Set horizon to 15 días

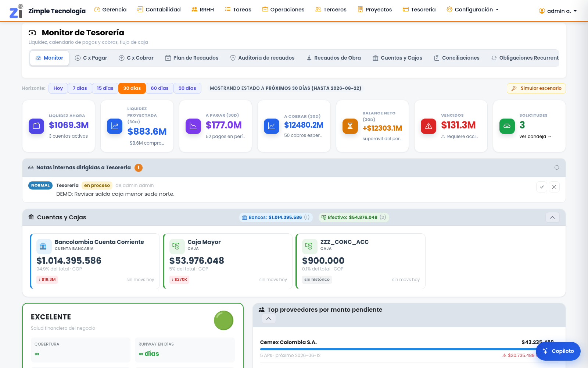[105, 88]
